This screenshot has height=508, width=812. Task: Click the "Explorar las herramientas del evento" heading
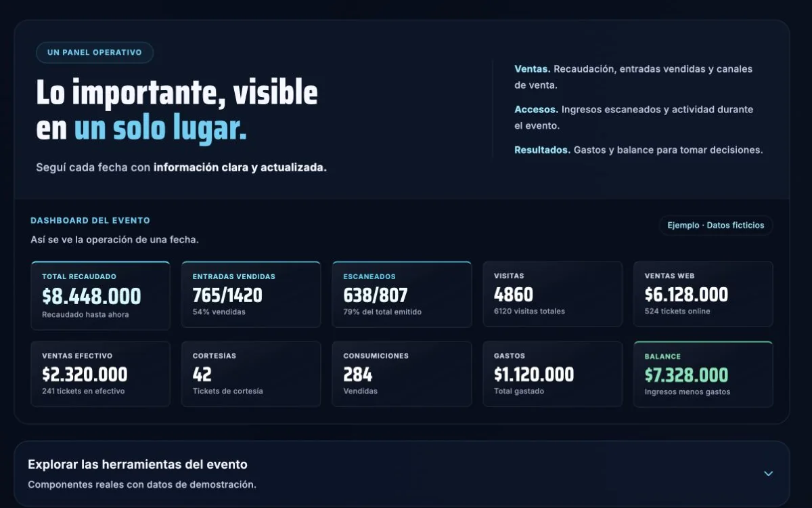[137, 465]
